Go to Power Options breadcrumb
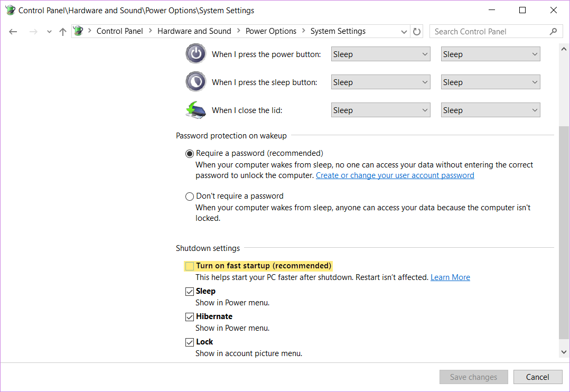Image resolution: width=570 pixels, height=392 pixels. [x=270, y=31]
